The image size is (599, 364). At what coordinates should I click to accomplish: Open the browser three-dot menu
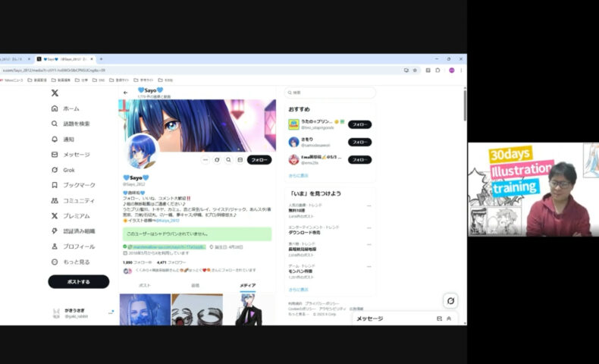click(461, 71)
